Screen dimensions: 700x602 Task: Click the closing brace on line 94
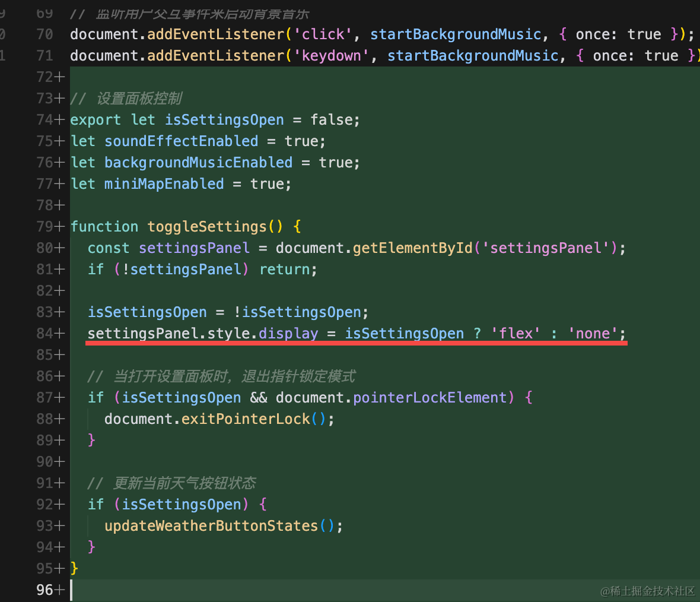(x=91, y=547)
